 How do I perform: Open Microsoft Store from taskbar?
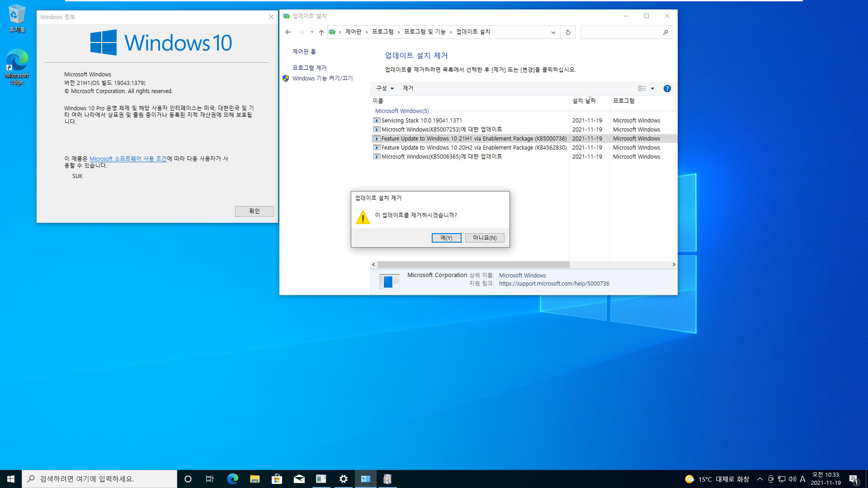pyautogui.click(x=277, y=479)
